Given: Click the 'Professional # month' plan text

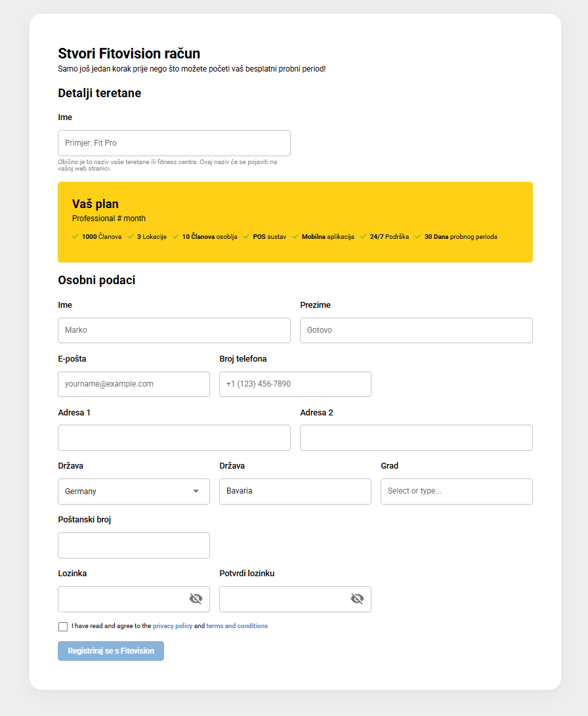Looking at the screenshot, I should click(x=109, y=219).
